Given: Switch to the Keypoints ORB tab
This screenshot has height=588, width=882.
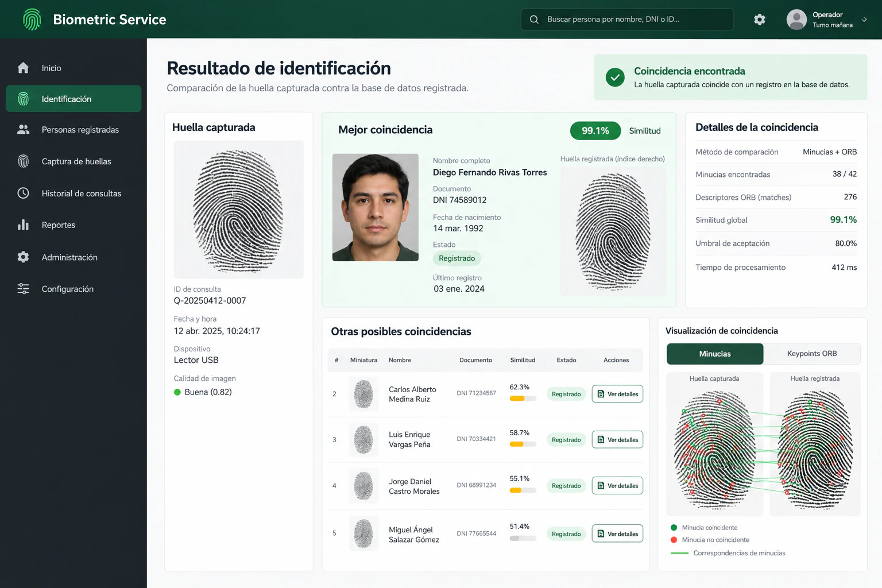Looking at the screenshot, I should (812, 354).
